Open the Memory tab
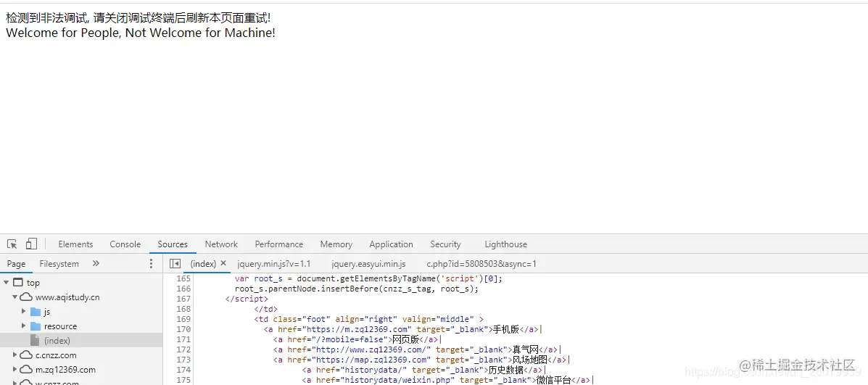The height and width of the screenshot is (385, 868). 336,244
